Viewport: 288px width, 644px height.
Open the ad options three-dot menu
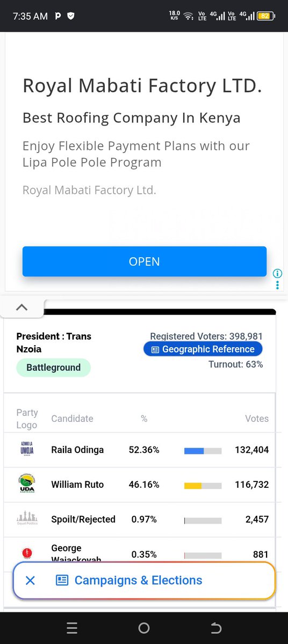coord(277,285)
